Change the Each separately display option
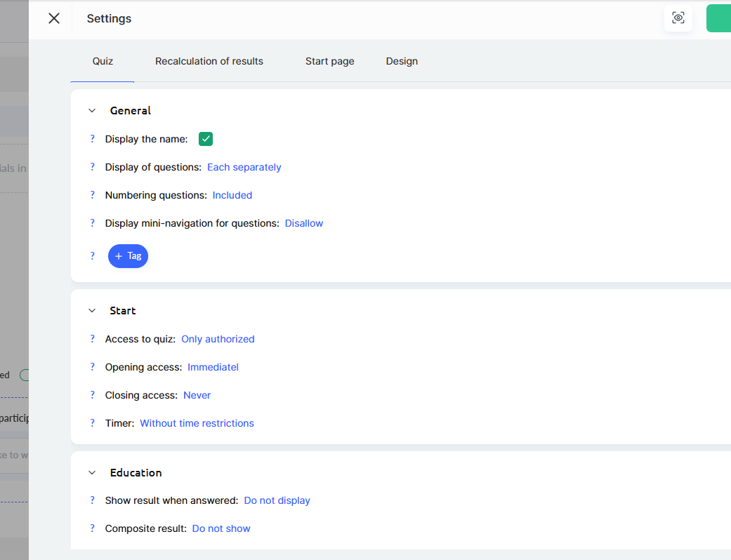 click(x=244, y=167)
